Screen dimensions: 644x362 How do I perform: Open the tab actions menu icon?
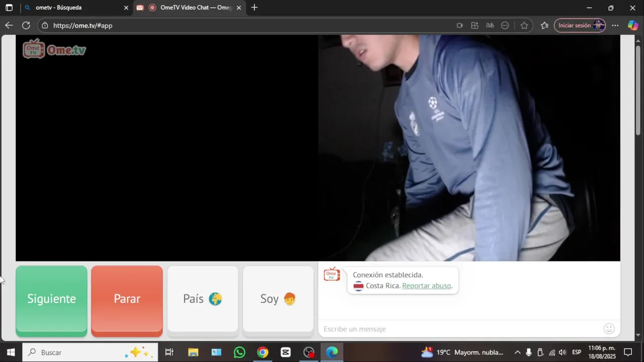coord(9,8)
